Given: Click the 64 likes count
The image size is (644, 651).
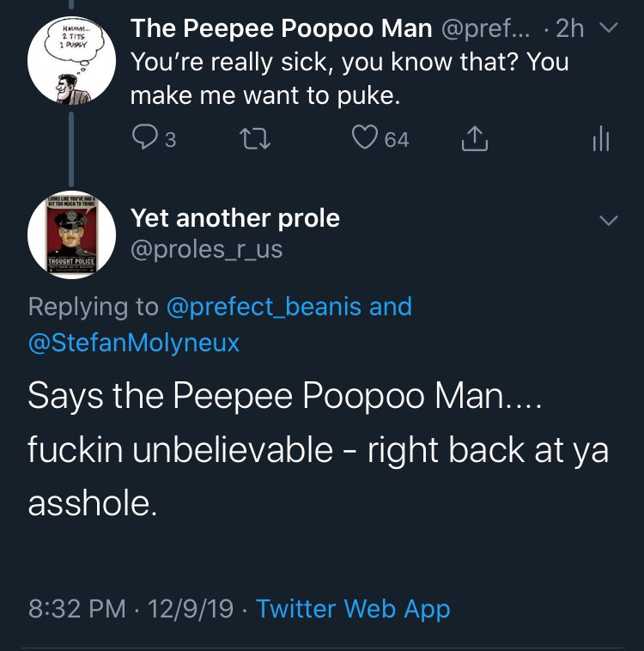Looking at the screenshot, I should 396,139.
